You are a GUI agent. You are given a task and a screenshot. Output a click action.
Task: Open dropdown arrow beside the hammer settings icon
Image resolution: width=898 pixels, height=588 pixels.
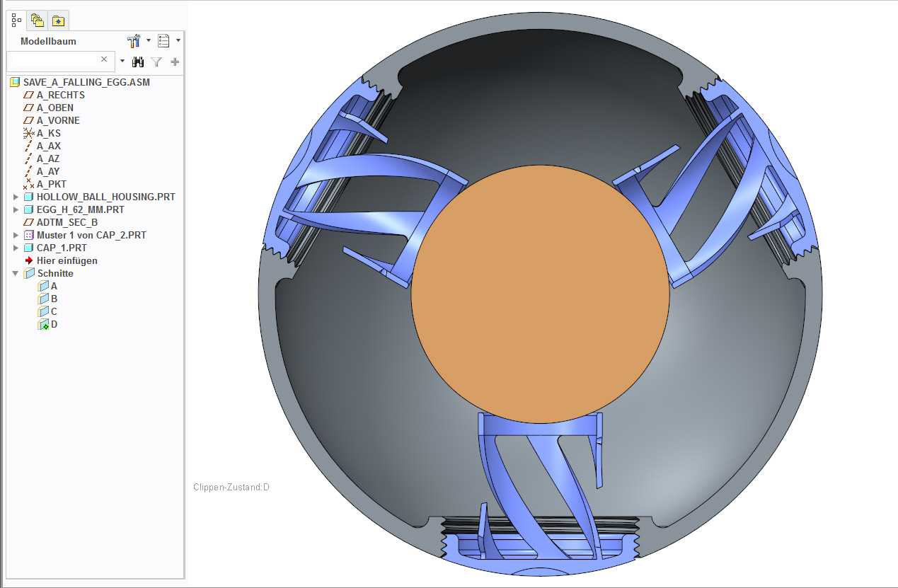click(x=149, y=41)
